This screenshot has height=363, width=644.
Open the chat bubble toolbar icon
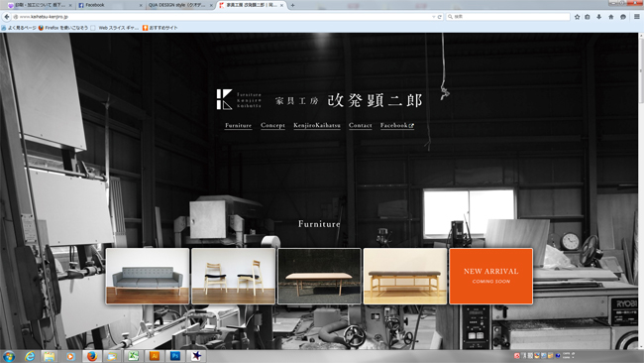coord(623,17)
